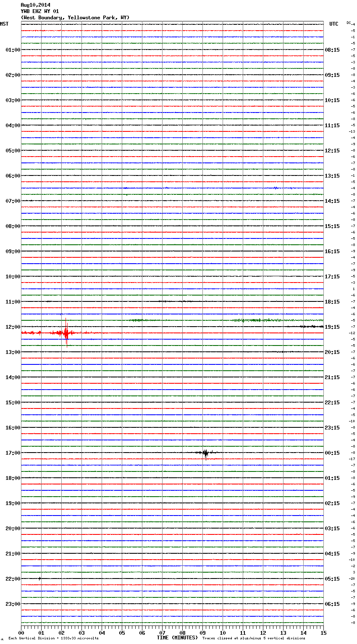Select the 05:00 MST time label
357x644 pixels.
click(x=13, y=151)
